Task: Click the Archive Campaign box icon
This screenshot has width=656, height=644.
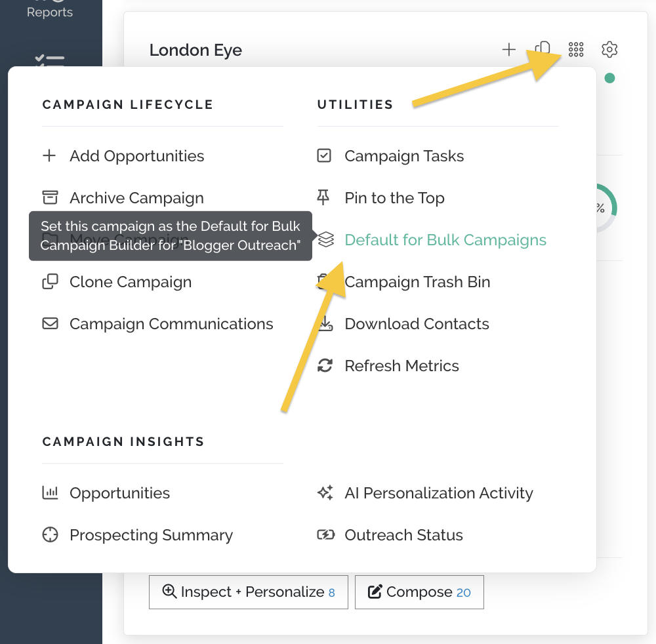Action: tap(51, 197)
